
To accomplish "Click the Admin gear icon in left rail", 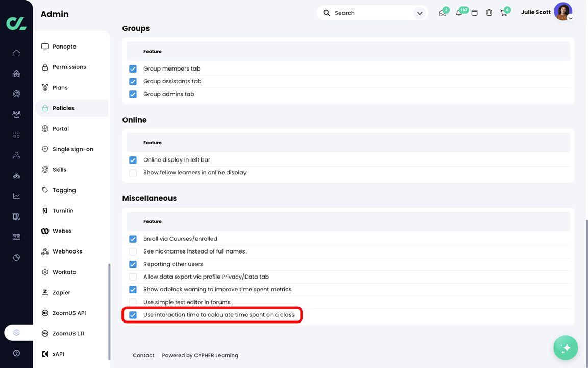I will (x=16, y=333).
